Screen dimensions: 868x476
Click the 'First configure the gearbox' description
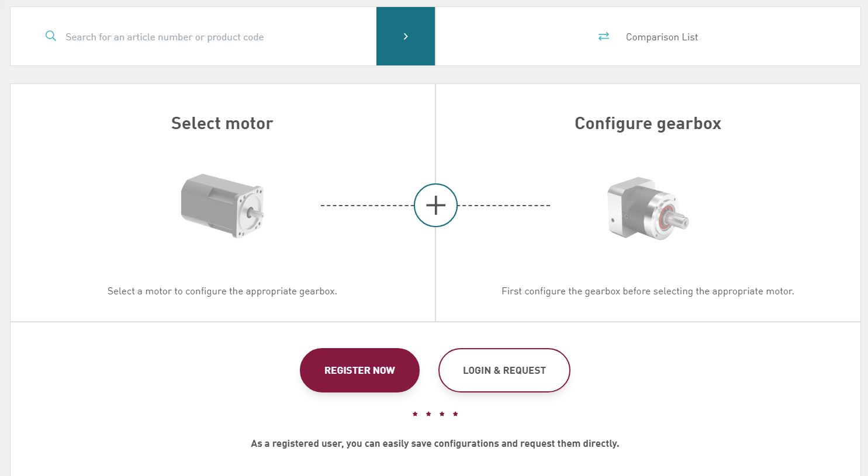(x=648, y=291)
